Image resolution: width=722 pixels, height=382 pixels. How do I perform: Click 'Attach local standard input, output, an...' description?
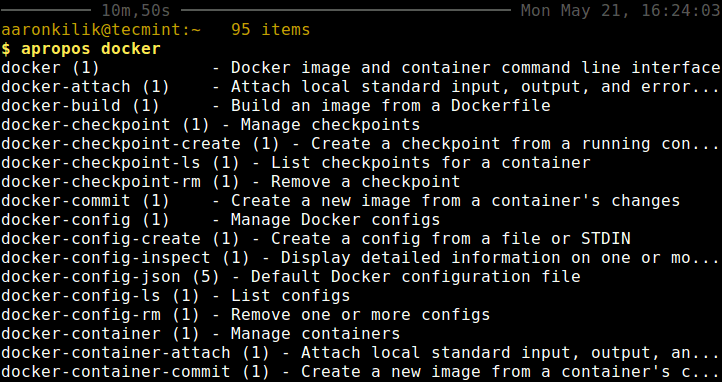click(x=510, y=353)
